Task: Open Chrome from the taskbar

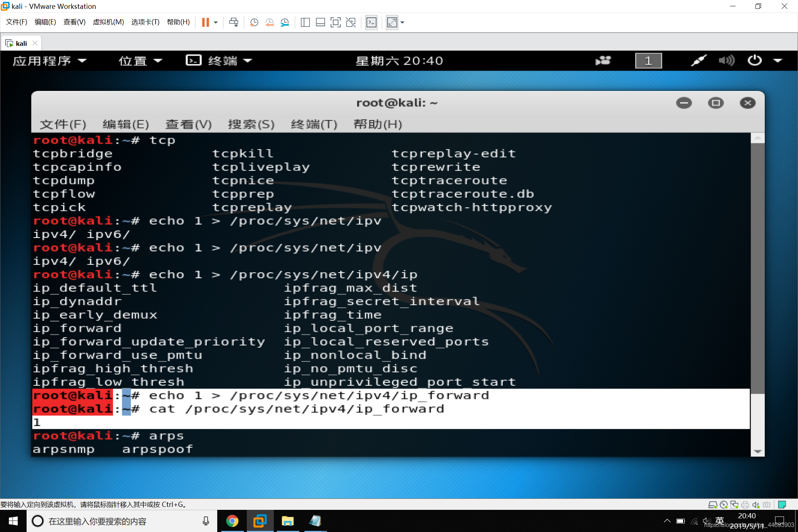Action: (232, 521)
